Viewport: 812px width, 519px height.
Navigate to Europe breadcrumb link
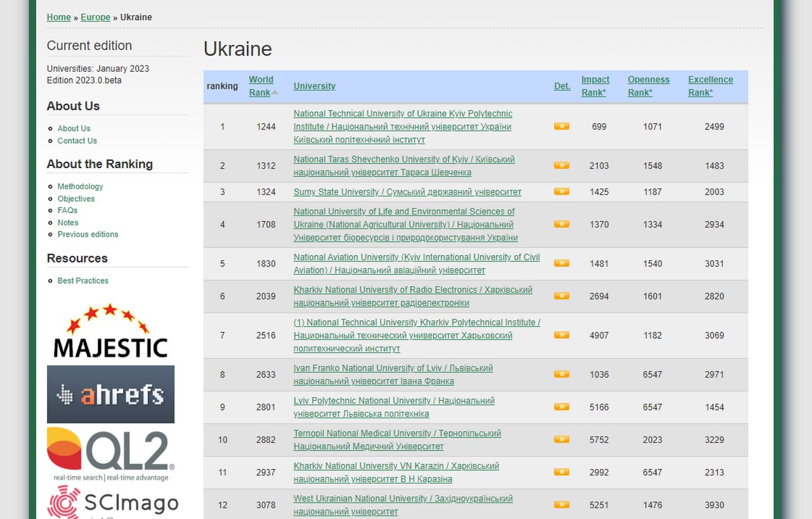pyautogui.click(x=95, y=17)
